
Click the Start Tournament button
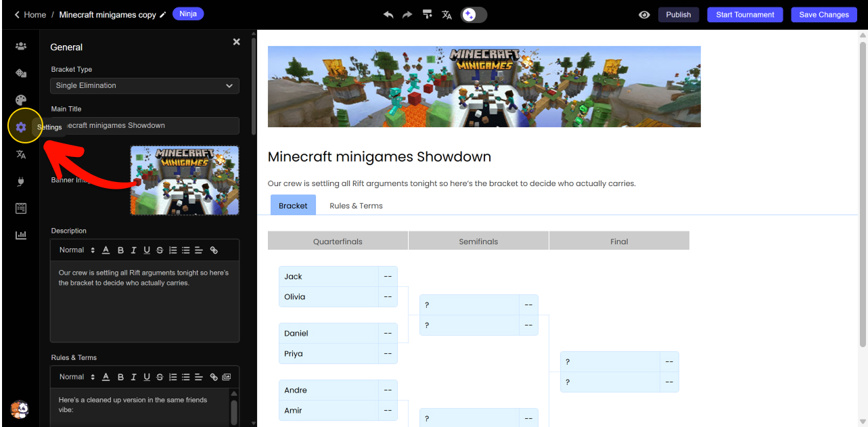(745, 15)
